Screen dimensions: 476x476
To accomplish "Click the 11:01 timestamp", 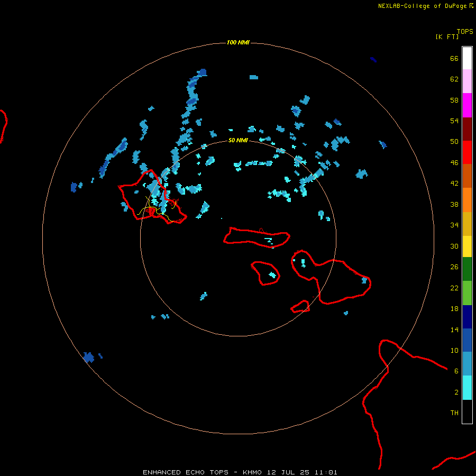I will click(x=326, y=472).
